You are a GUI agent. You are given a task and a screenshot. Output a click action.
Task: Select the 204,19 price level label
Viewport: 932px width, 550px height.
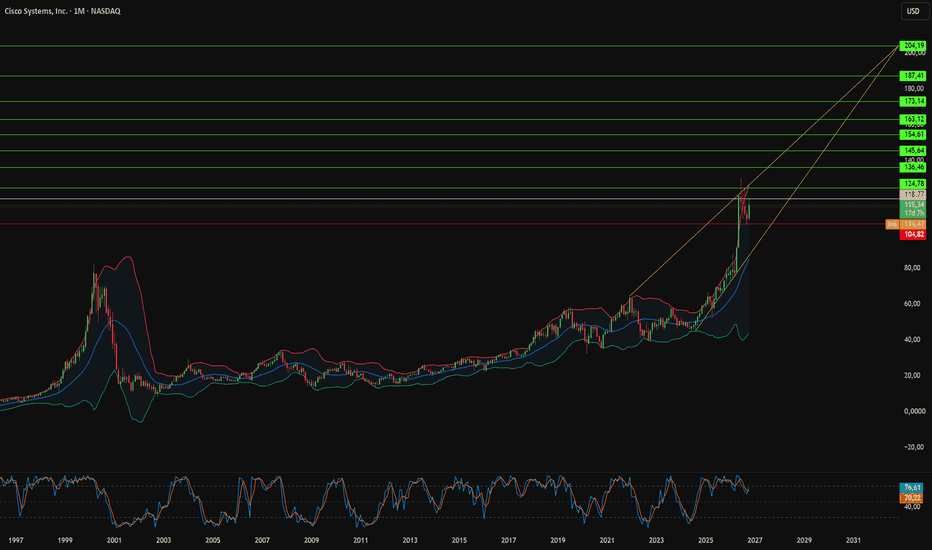pos(913,46)
